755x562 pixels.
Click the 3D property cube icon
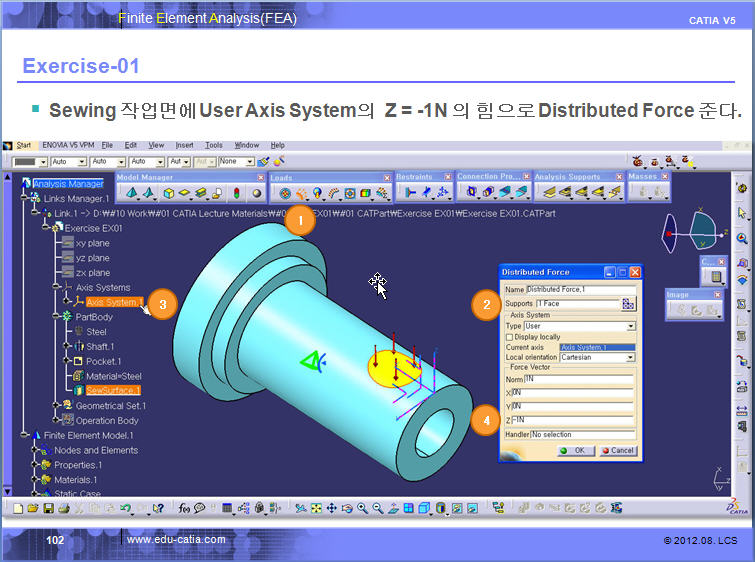[169, 193]
